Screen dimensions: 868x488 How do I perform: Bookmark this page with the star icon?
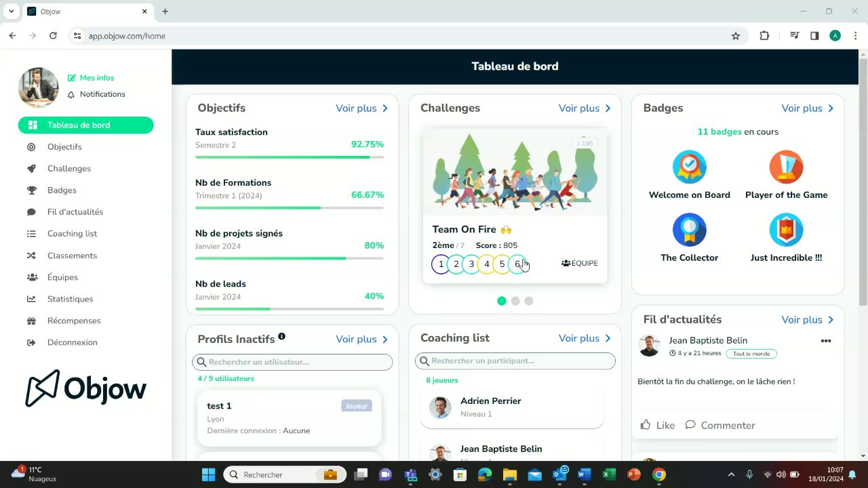[736, 36]
